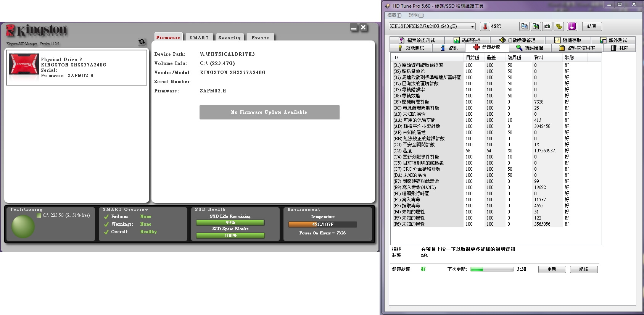The width and height of the screenshot is (644, 315).
Task: Select row (AA) 可用的保留空間
Action: coord(496,120)
